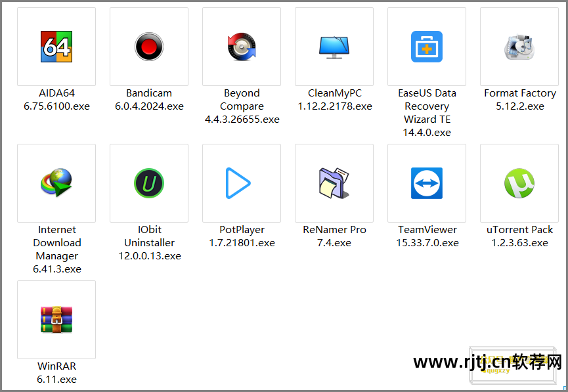
Task: Click the uTorrent Pack green icon
Action: tap(519, 183)
